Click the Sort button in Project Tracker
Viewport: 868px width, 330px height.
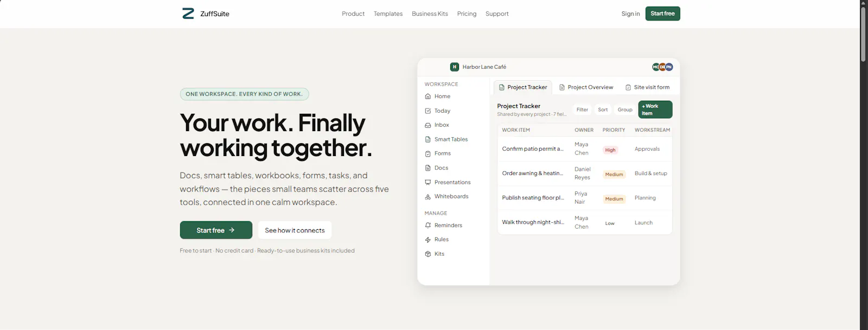point(603,109)
